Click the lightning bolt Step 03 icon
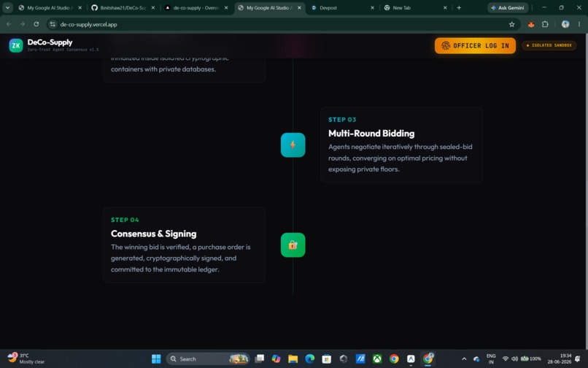 pos(293,145)
